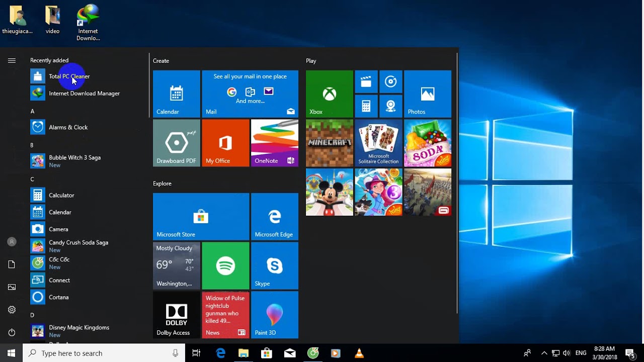Click the clock showing 8:28 AM
Screen dimensions: 644x362
click(605, 353)
